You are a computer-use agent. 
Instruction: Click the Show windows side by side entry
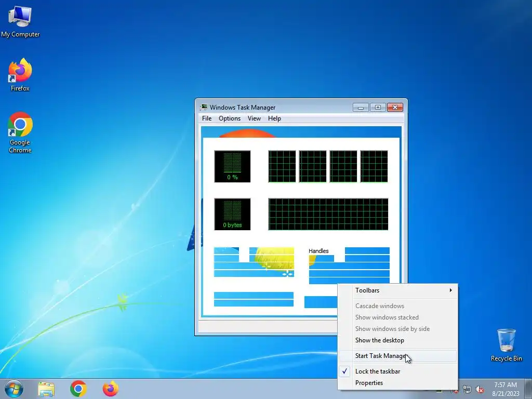397,329
